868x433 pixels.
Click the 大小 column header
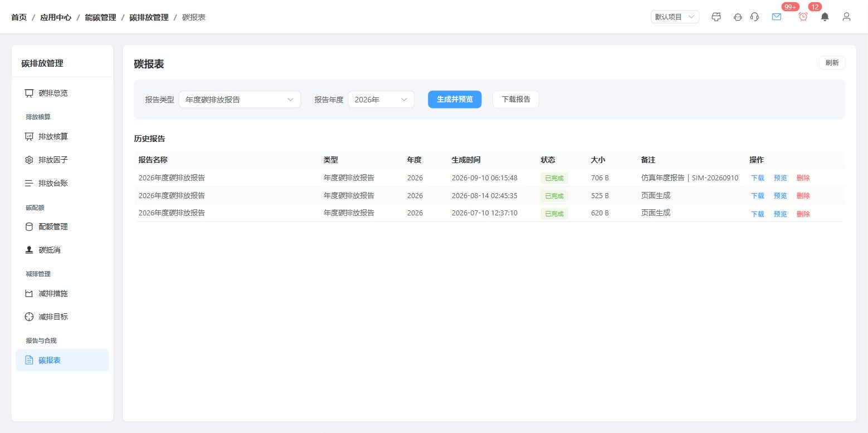(x=598, y=160)
